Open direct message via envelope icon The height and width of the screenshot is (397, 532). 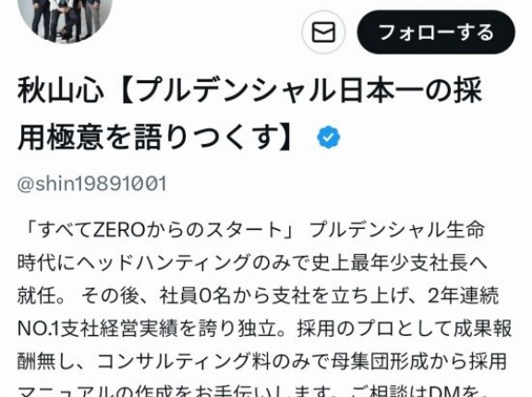click(x=323, y=32)
